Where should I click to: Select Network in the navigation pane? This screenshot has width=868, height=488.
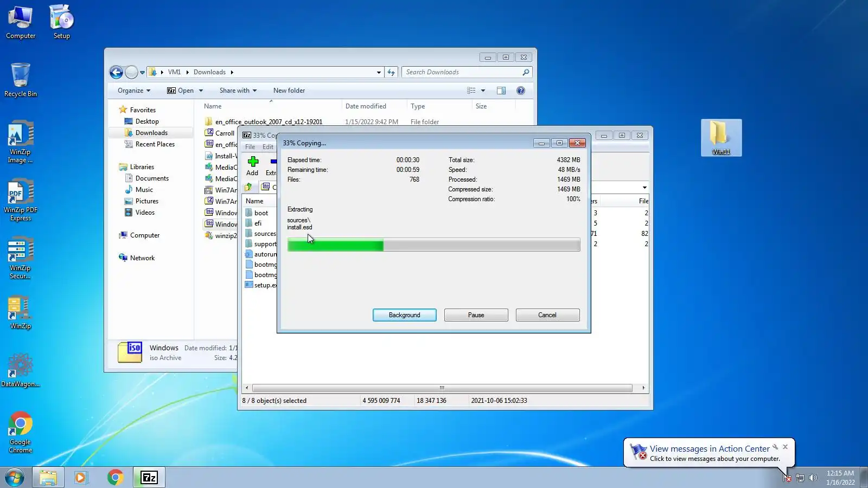click(x=142, y=258)
